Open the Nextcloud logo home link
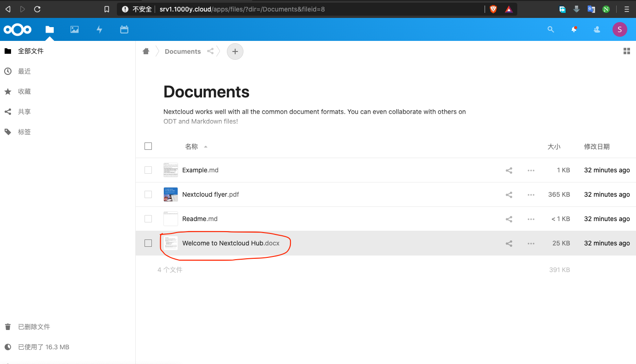 [x=17, y=30]
